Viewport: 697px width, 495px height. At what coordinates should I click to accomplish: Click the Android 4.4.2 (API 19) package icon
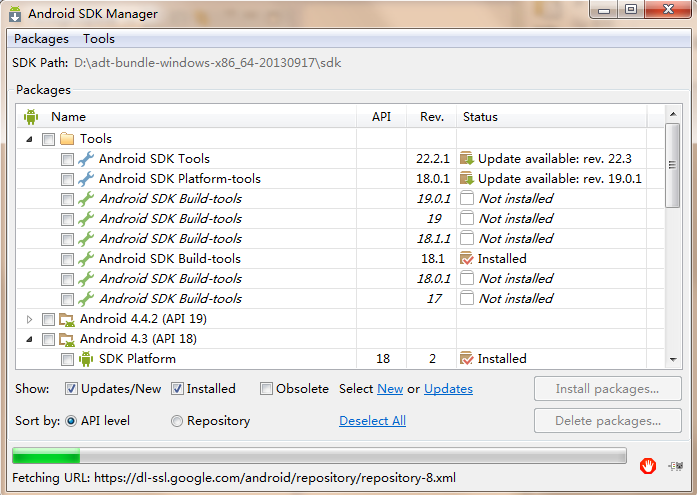pos(67,319)
